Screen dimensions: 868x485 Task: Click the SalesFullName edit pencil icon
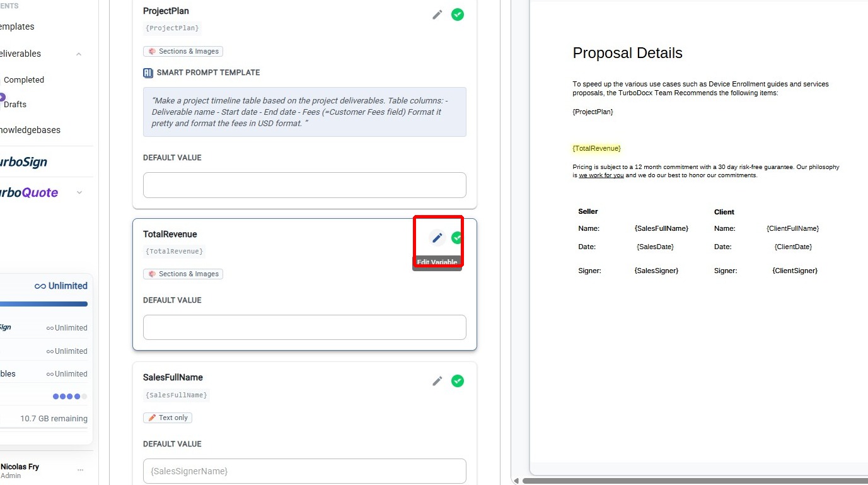coord(437,381)
